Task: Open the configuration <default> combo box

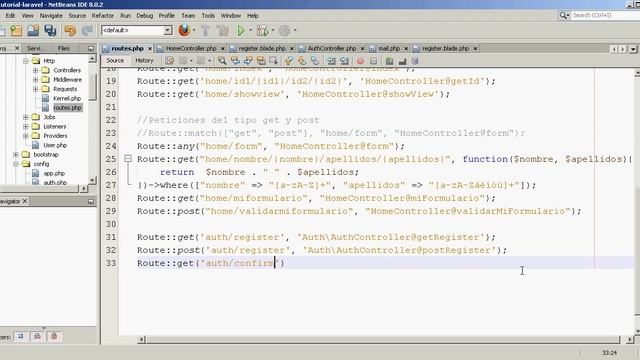Action: click(137, 30)
